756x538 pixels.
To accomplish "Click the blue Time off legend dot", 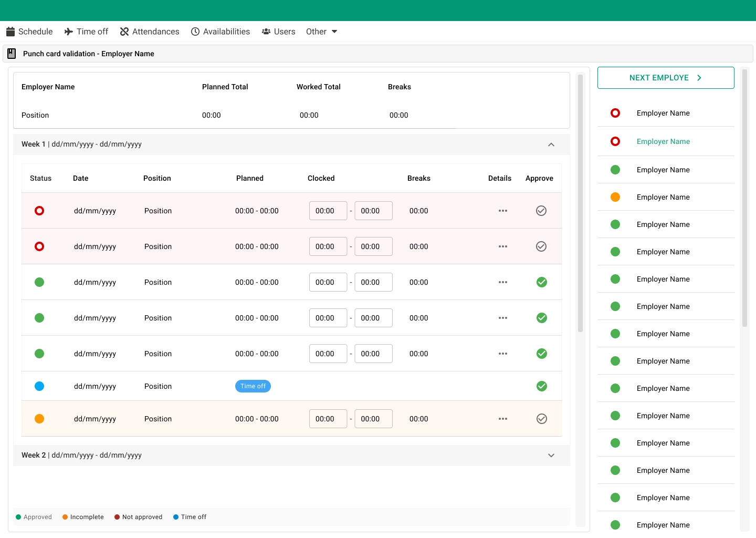I will click(x=175, y=516).
